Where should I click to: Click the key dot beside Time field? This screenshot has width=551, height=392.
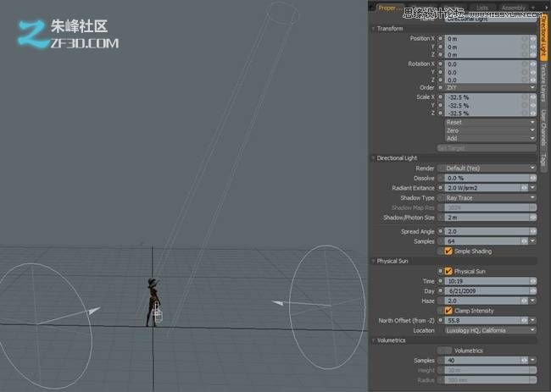[x=442, y=280]
